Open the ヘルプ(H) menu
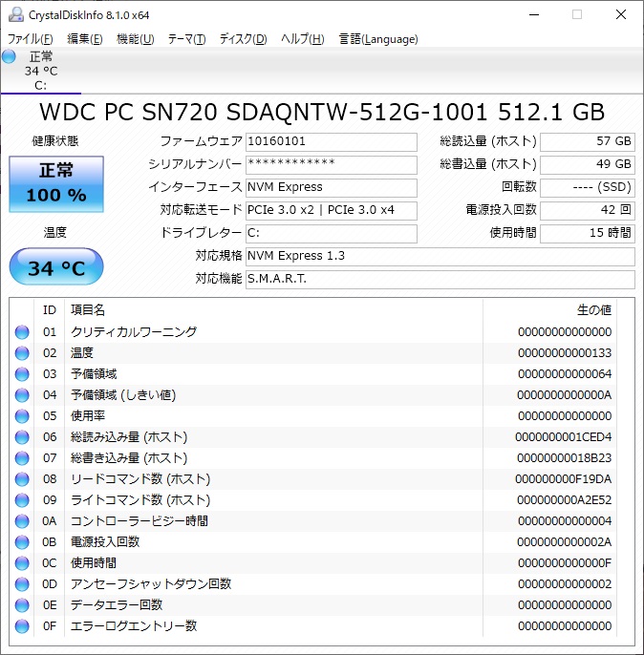The height and width of the screenshot is (655, 644). (x=303, y=39)
